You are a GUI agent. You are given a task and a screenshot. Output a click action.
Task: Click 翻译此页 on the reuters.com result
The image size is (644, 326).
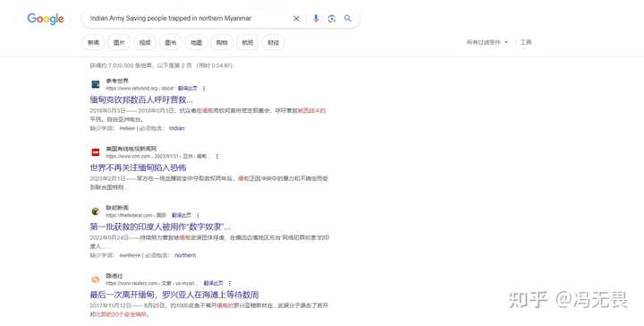[213, 283]
